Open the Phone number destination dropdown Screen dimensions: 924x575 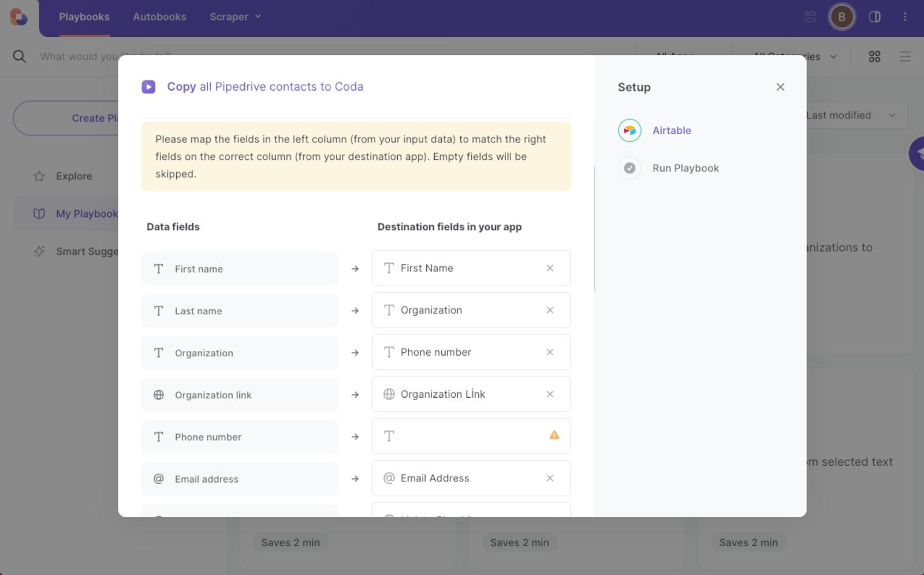(x=471, y=352)
